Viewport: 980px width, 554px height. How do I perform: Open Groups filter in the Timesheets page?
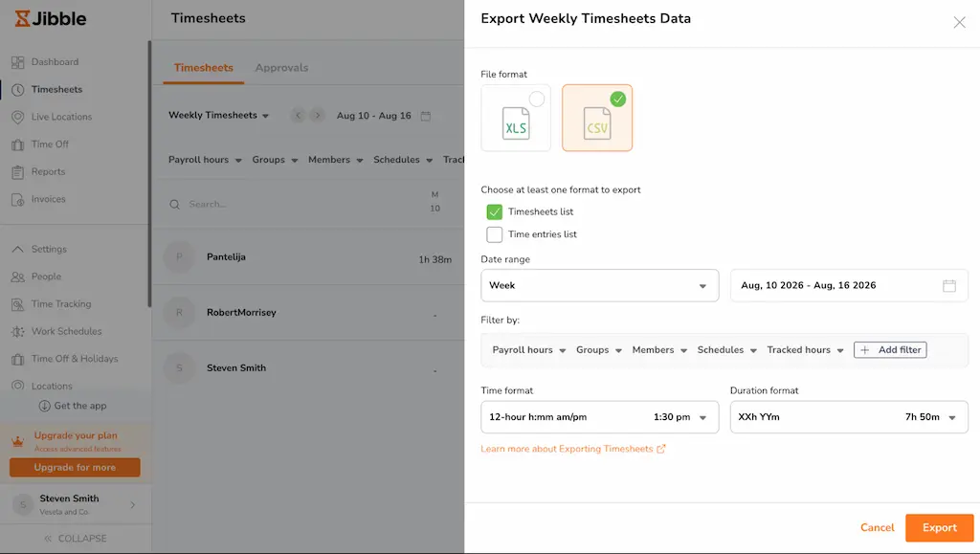[275, 160]
